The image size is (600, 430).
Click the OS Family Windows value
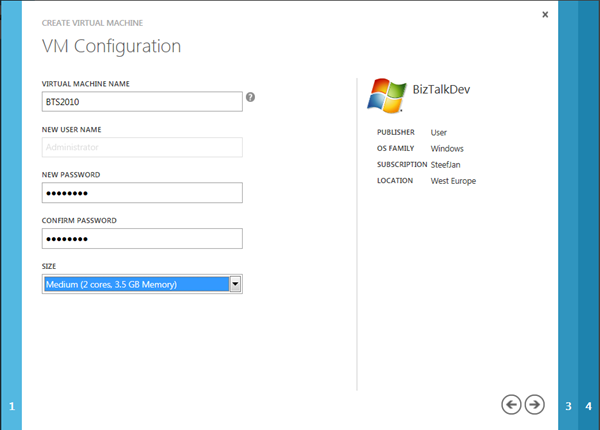tap(447, 148)
